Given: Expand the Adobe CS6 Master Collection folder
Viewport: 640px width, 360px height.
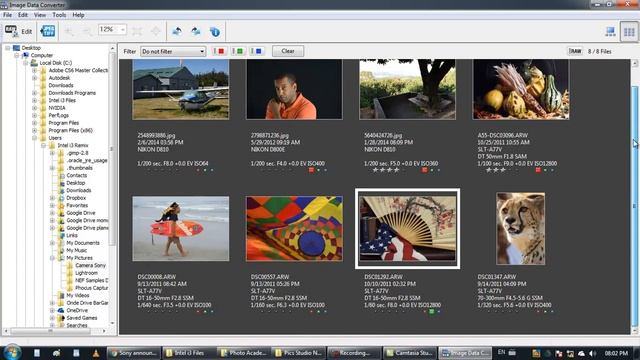Looking at the screenshot, I should (x=35, y=70).
